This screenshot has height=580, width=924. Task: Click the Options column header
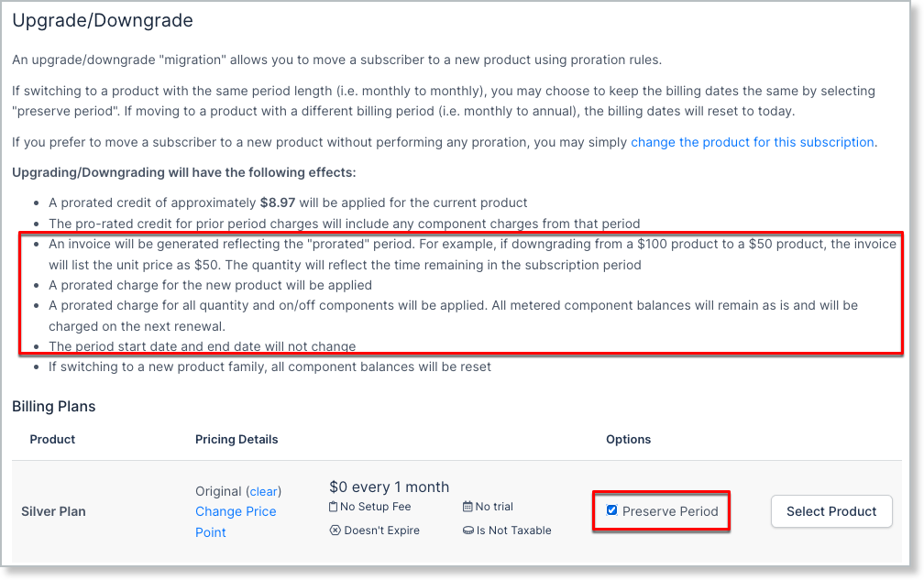coord(629,439)
